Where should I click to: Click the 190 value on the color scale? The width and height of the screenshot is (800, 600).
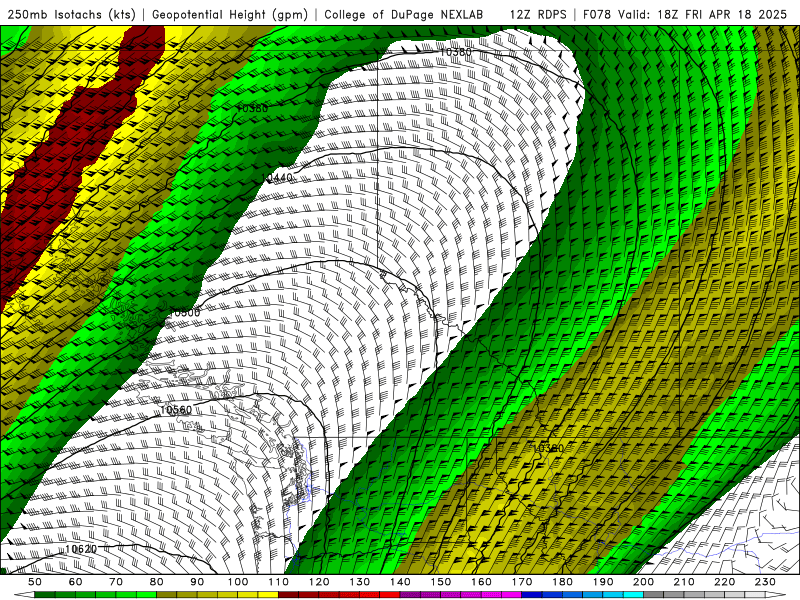pos(603,582)
